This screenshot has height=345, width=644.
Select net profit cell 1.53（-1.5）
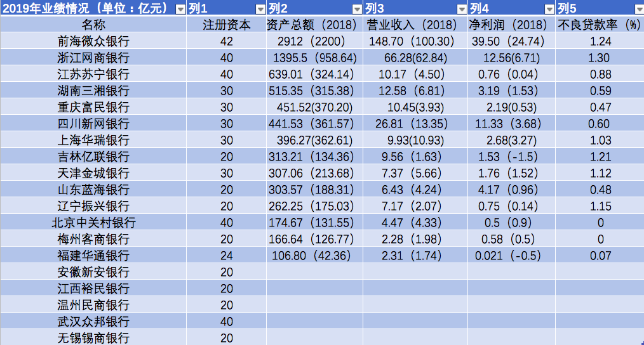tap(511, 156)
